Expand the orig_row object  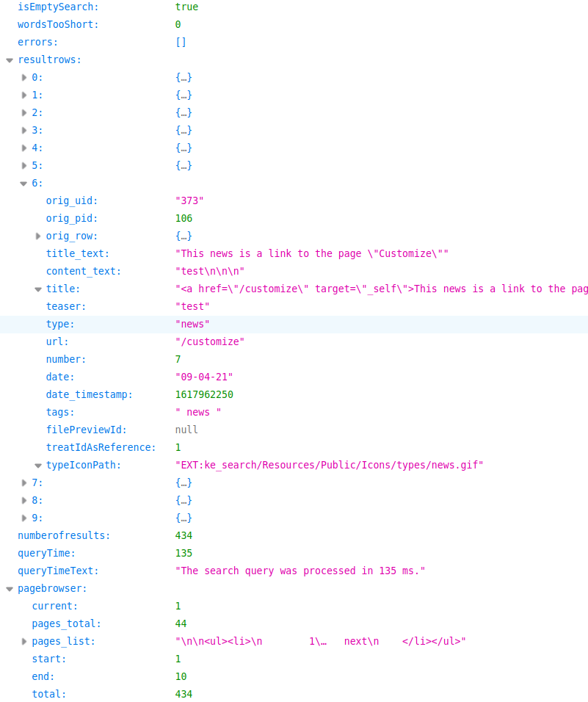click(x=38, y=236)
